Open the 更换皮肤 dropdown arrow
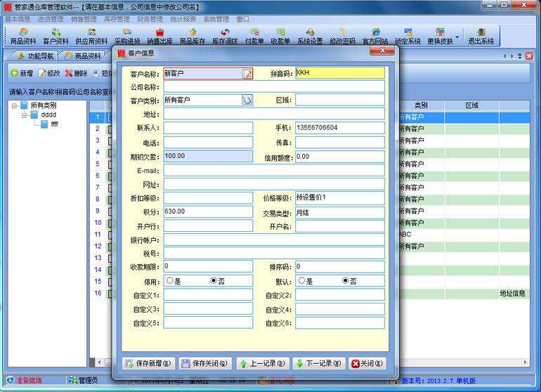Image resolution: width=541 pixels, height=392 pixels. tap(457, 37)
